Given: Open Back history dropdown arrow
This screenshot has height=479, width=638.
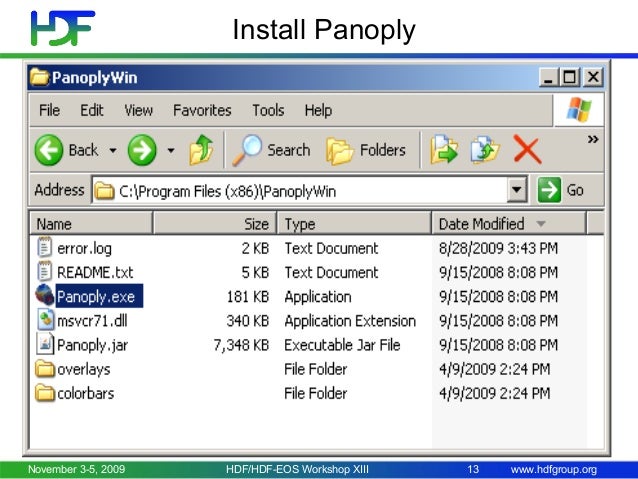Looking at the screenshot, I should pos(113,151).
